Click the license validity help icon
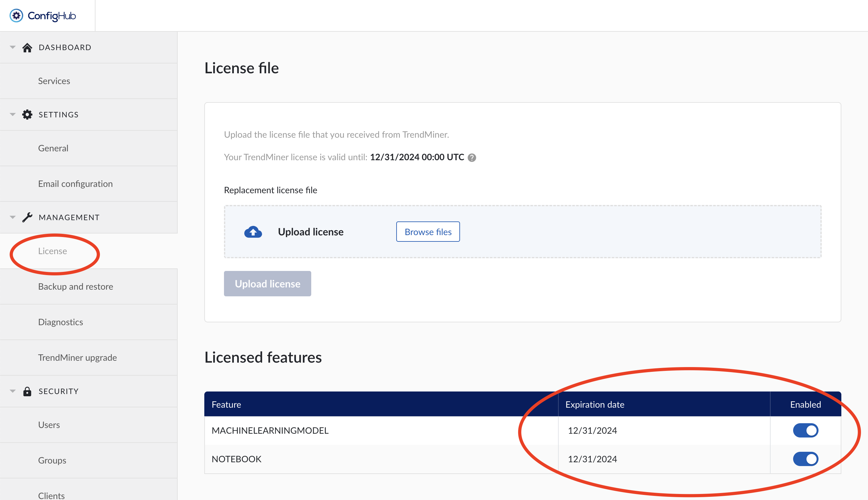This screenshot has height=500, width=868. tap(472, 157)
